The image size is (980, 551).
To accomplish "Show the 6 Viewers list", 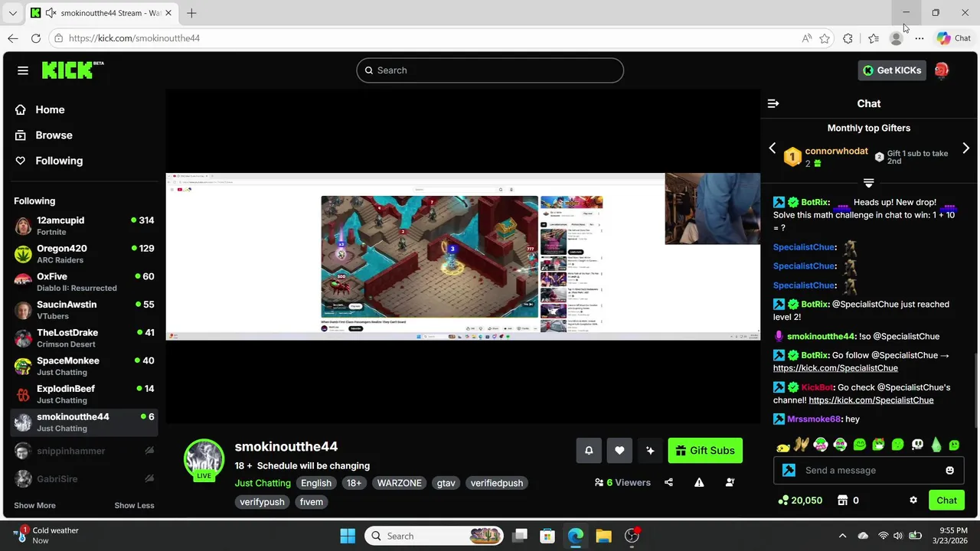I will [x=622, y=482].
